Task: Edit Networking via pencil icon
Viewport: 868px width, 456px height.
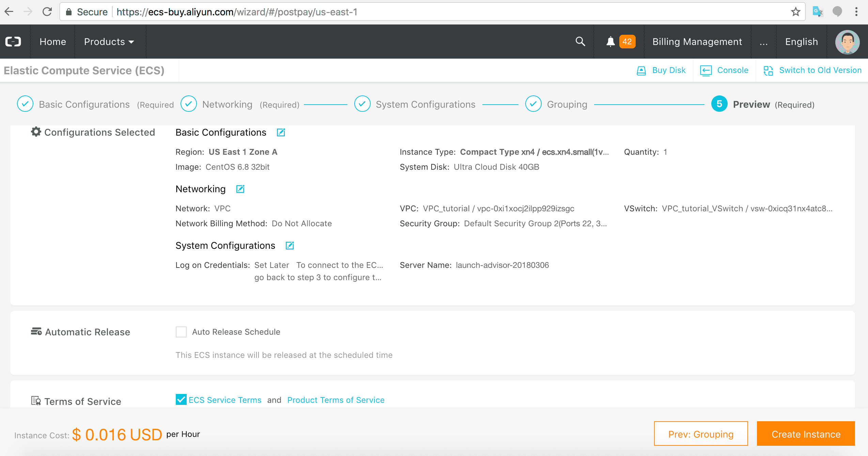Action: click(240, 189)
